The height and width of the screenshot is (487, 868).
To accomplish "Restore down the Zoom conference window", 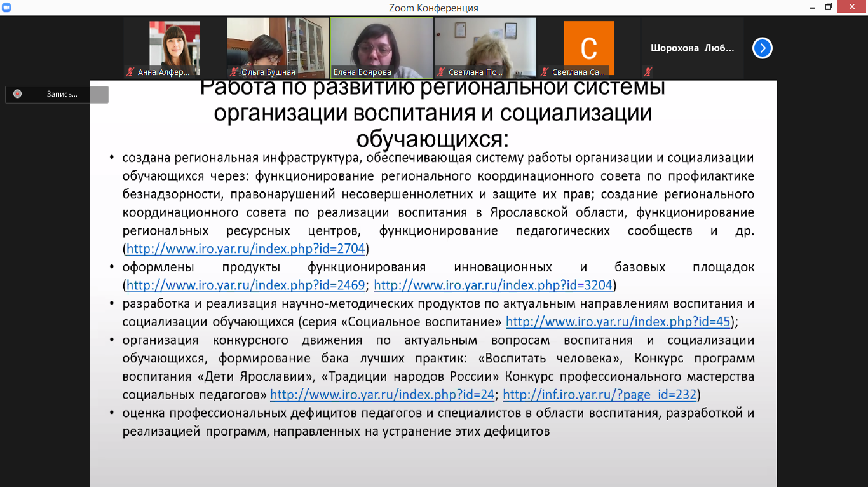I will tap(829, 6).
